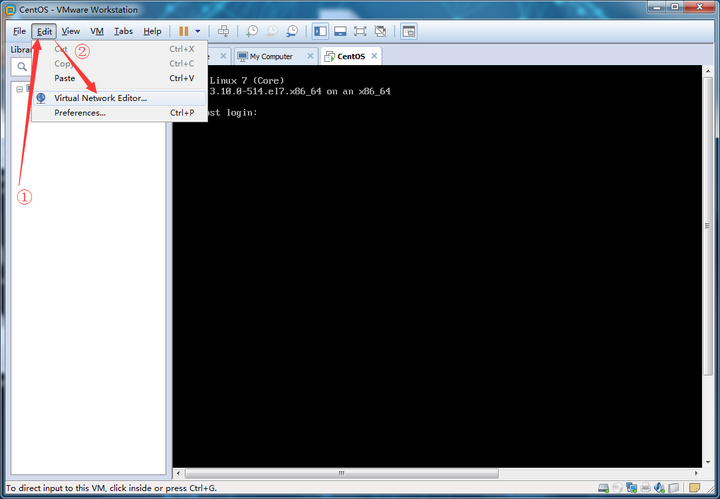Toggle console view toolbar icon
This screenshot has width=720, height=499.
409,31
